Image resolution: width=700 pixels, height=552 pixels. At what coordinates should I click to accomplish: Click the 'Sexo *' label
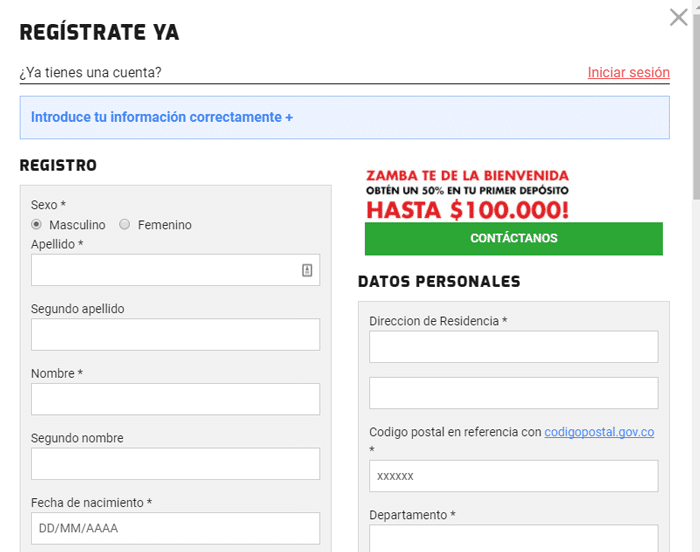pos(48,205)
